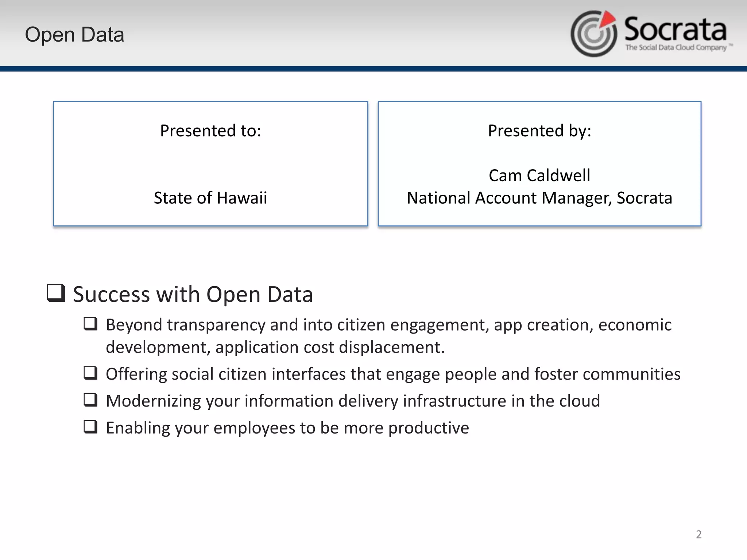This screenshot has height=560, width=747.
Task: Click the dark blue header divider bar
Action: (x=373, y=69)
